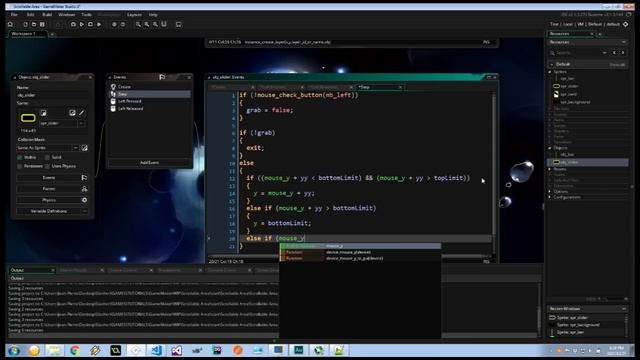This screenshot has height=360, width=640.
Task: Click the New Sprite icon beside the sprite preview
Action: coord(43,113)
